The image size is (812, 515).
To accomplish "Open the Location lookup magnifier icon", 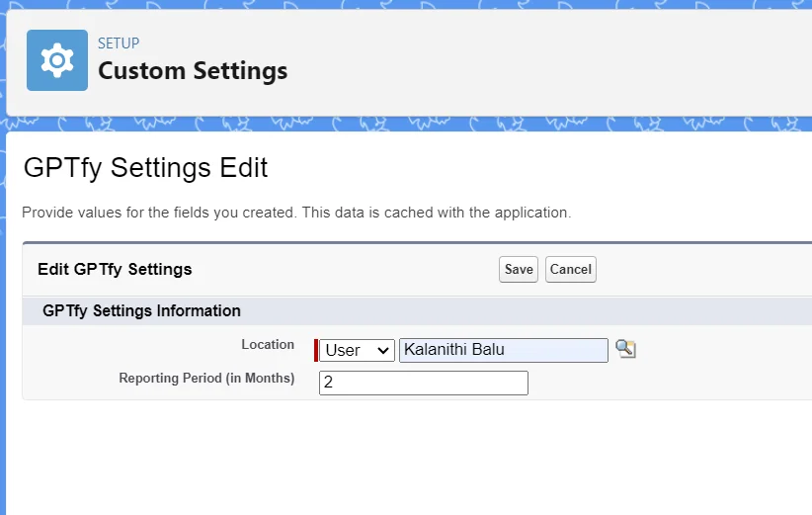I will pos(625,349).
